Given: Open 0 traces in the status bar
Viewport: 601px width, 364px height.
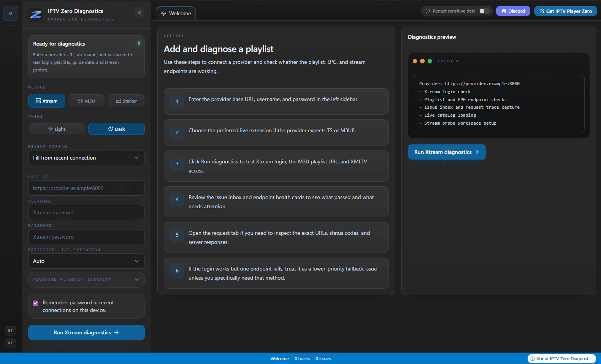Looking at the screenshot, I should 302,359.
